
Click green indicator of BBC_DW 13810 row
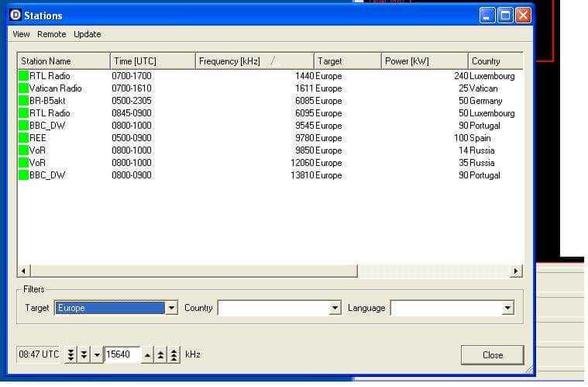tap(23, 175)
